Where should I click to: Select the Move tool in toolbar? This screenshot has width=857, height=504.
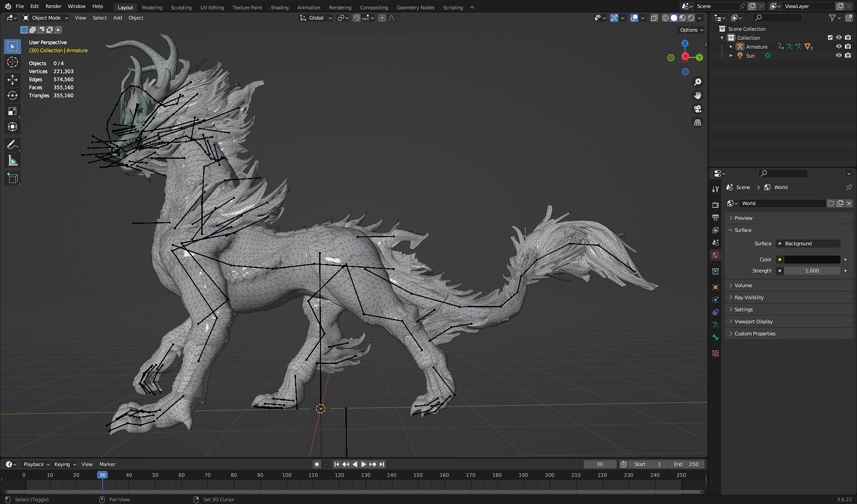tap(13, 79)
